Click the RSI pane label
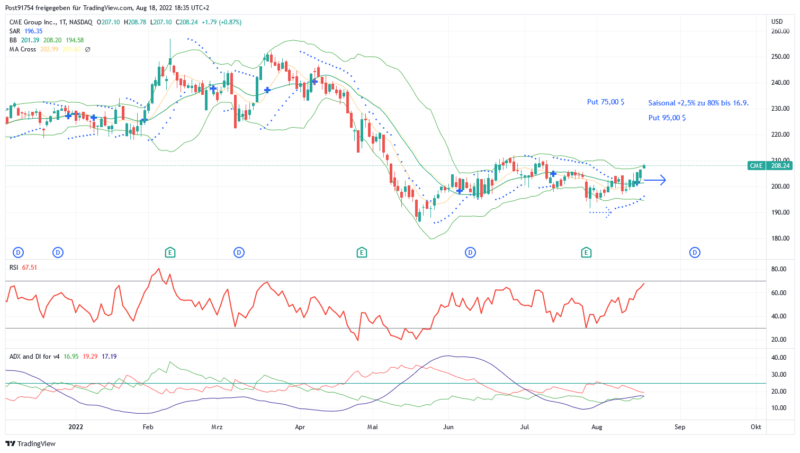 point(13,268)
